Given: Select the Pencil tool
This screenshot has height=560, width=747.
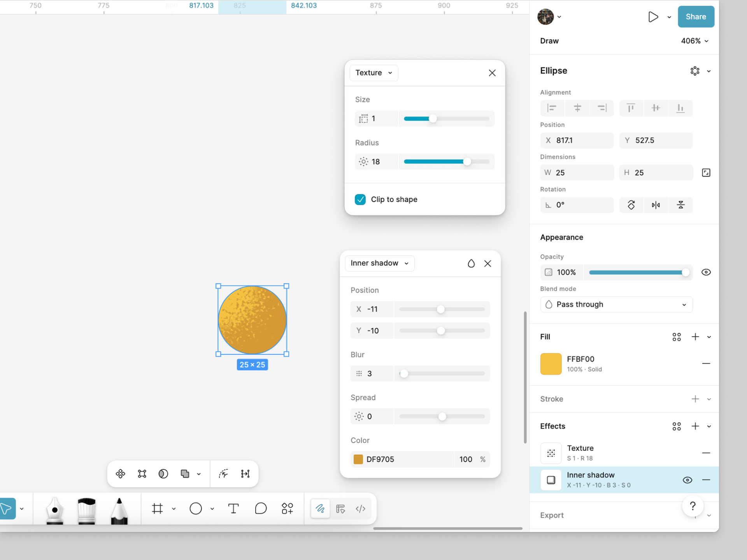Looking at the screenshot, I should click(119, 509).
